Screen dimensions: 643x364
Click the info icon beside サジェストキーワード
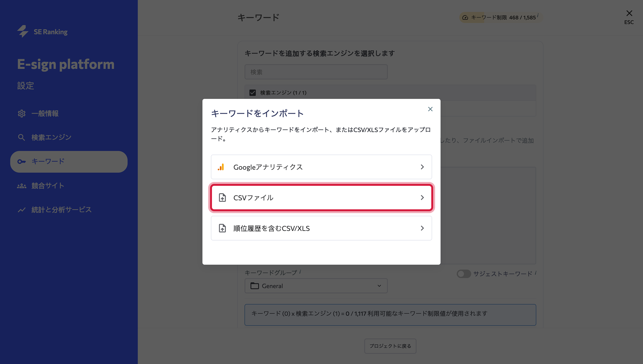[x=536, y=273]
